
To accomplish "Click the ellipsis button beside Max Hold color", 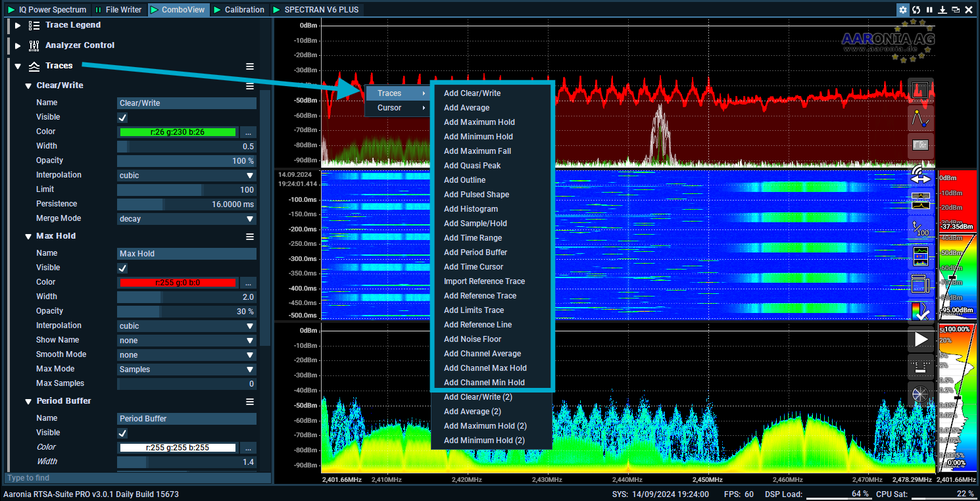I will click(247, 283).
